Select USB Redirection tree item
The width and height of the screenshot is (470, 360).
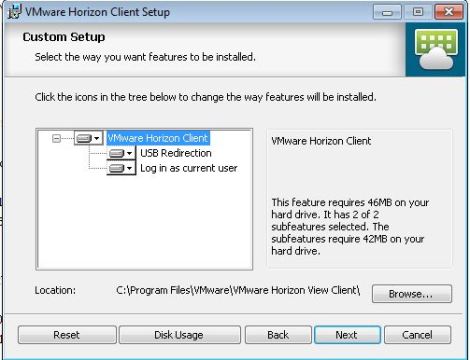click(176, 153)
